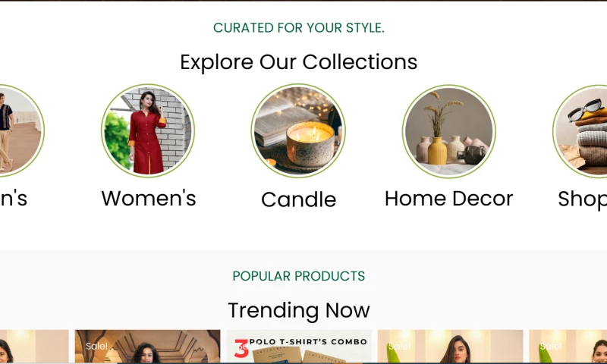Click the Women's collection label

tap(149, 199)
